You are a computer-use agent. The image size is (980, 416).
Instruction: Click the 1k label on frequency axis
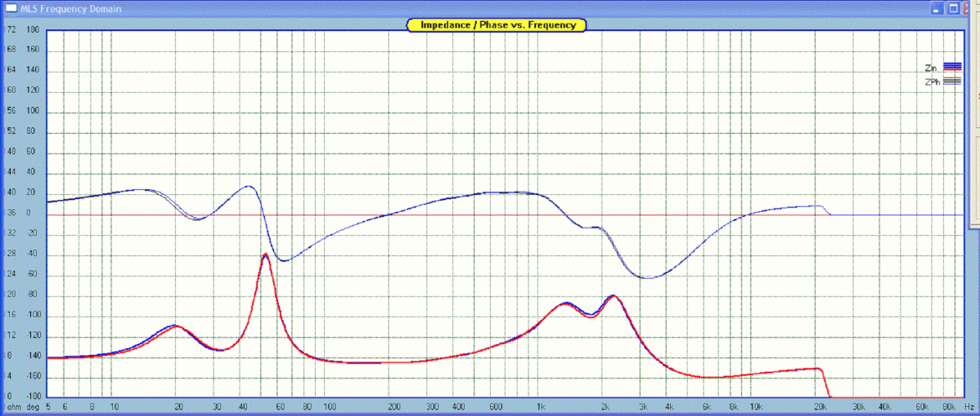(541, 406)
